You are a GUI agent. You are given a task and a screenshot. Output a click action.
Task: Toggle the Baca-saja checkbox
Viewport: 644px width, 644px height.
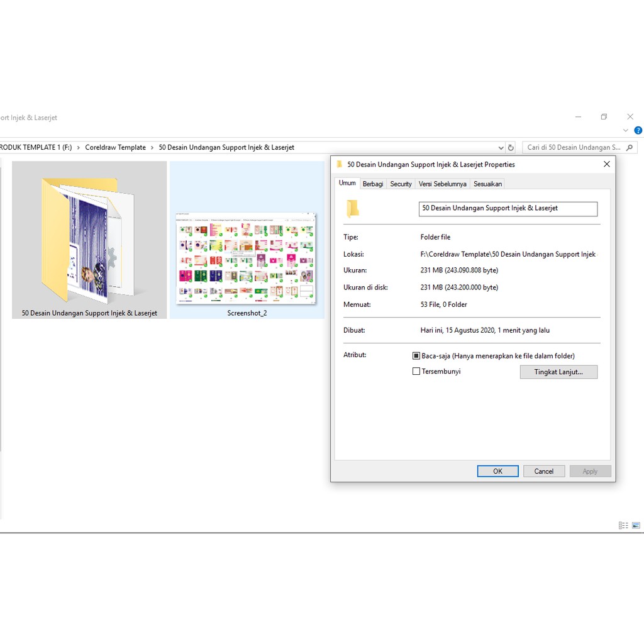[x=416, y=356]
